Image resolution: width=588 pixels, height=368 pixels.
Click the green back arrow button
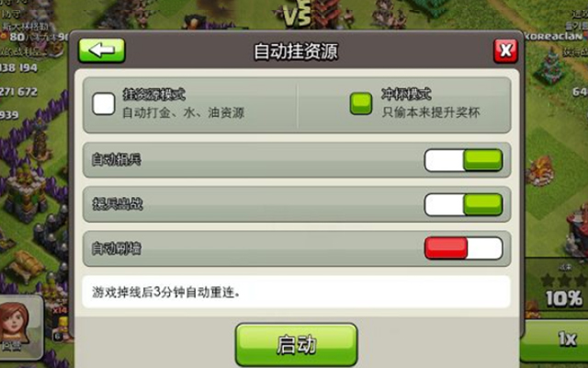tap(102, 51)
